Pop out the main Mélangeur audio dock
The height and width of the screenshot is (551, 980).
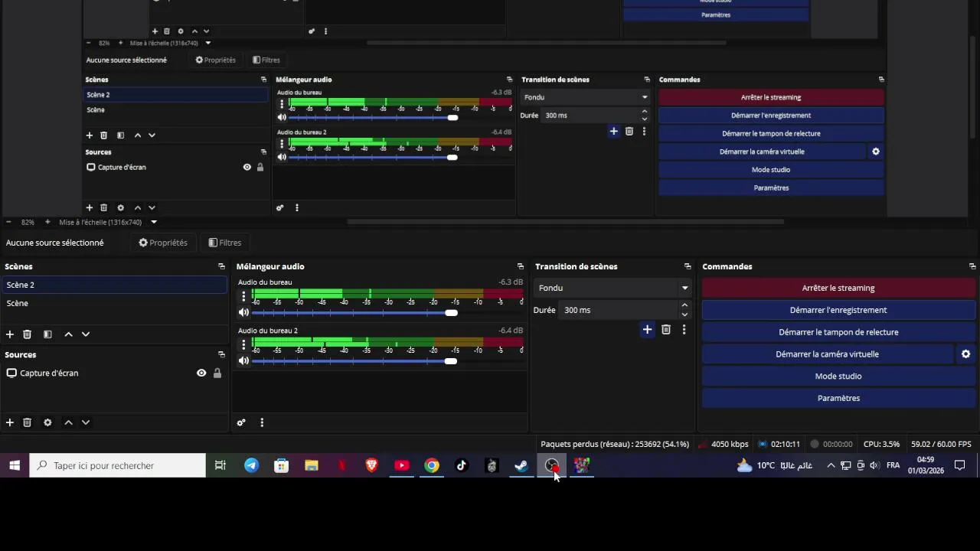pos(521,266)
